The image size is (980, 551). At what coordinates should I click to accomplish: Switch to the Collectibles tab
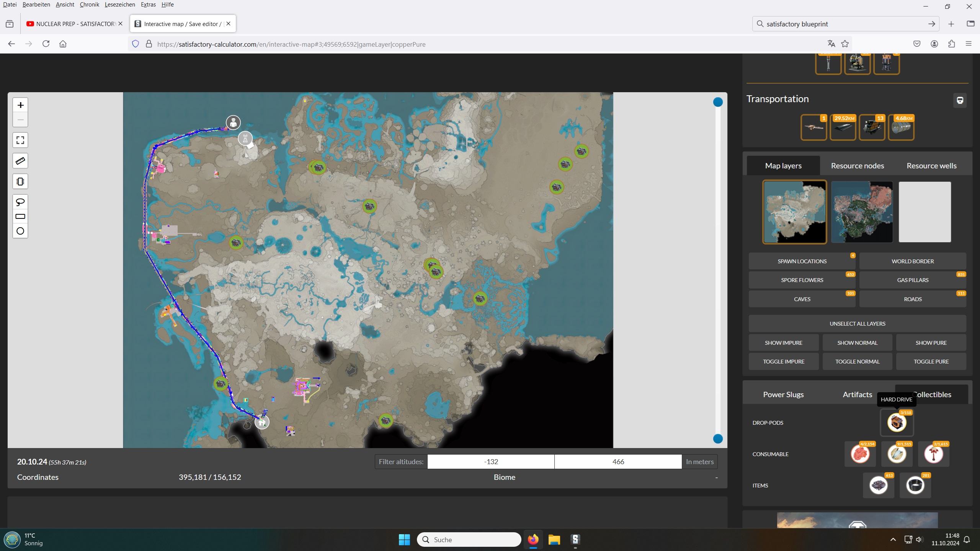point(931,395)
